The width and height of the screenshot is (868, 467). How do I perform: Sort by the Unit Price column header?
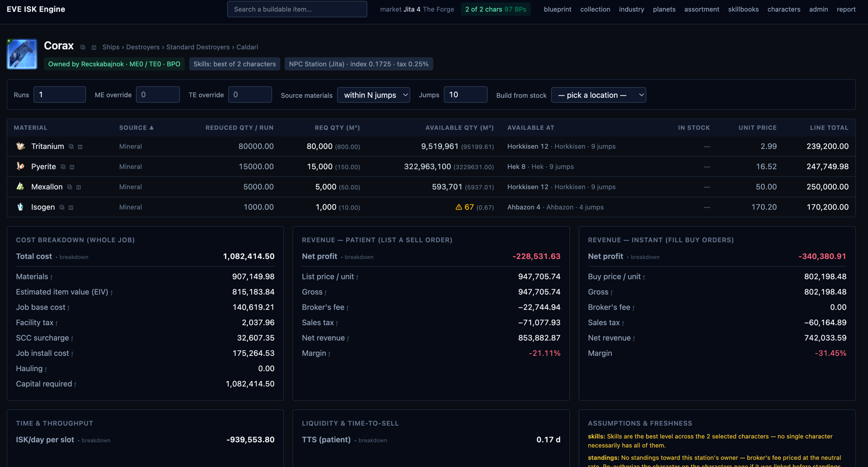point(757,128)
